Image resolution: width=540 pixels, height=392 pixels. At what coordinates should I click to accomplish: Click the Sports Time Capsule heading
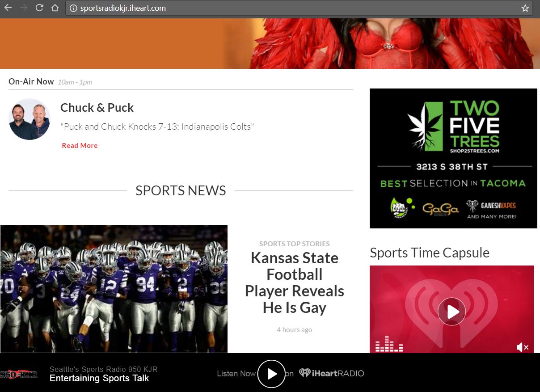(430, 253)
